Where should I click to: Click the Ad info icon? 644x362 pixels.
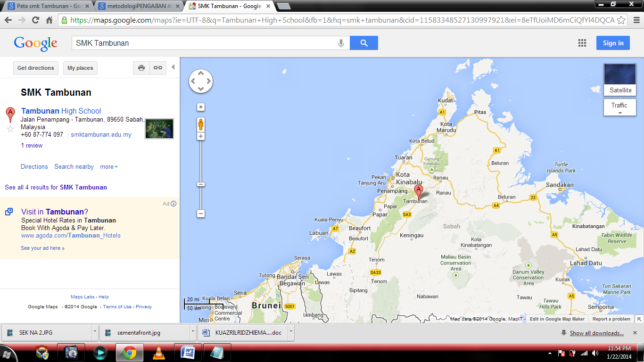(x=173, y=204)
